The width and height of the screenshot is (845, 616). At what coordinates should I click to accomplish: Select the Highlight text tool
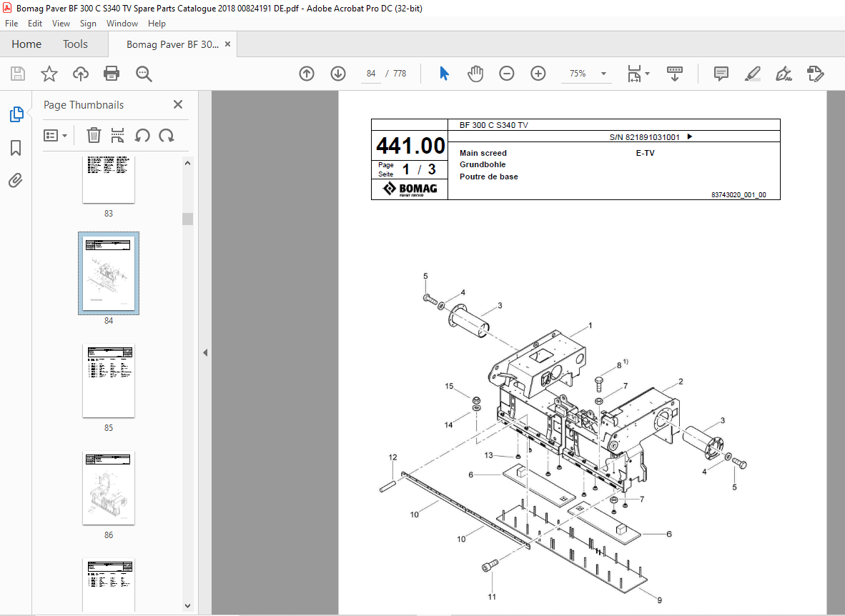click(752, 74)
